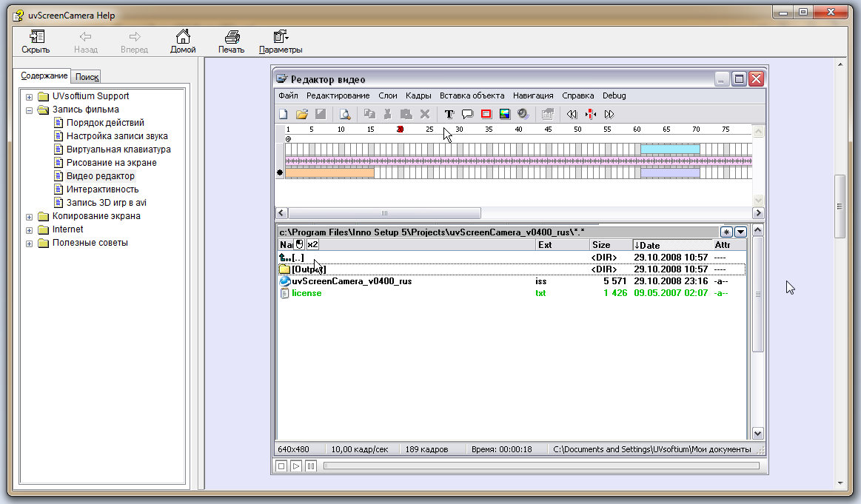
Task: Select the text insert 'T' tool
Action: click(449, 114)
